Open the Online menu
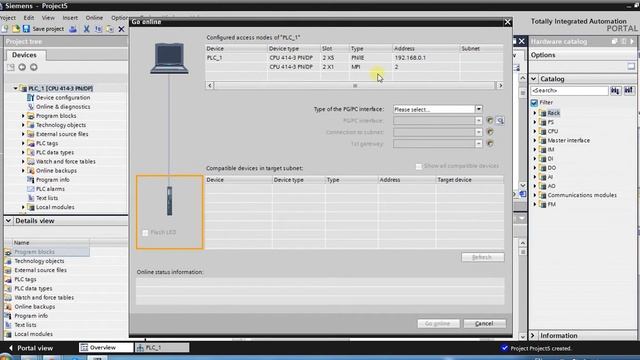The height and width of the screenshot is (360, 640). (94, 18)
